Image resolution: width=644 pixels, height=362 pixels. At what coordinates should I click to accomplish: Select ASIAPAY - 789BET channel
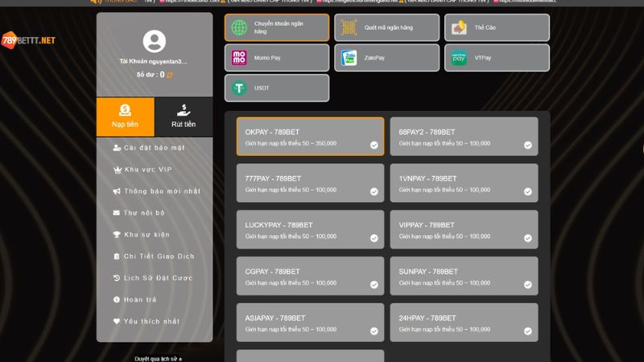click(x=311, y=323)
